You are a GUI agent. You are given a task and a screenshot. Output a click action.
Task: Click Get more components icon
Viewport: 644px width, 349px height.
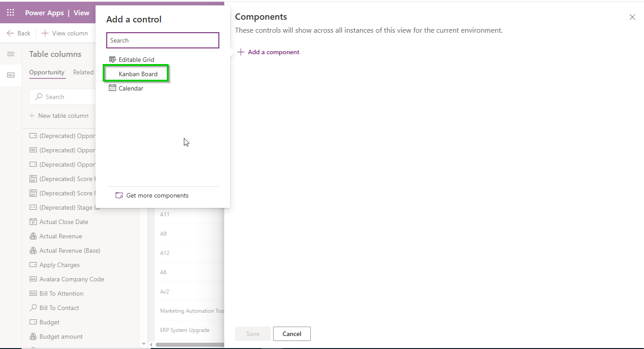pos(119,195)
